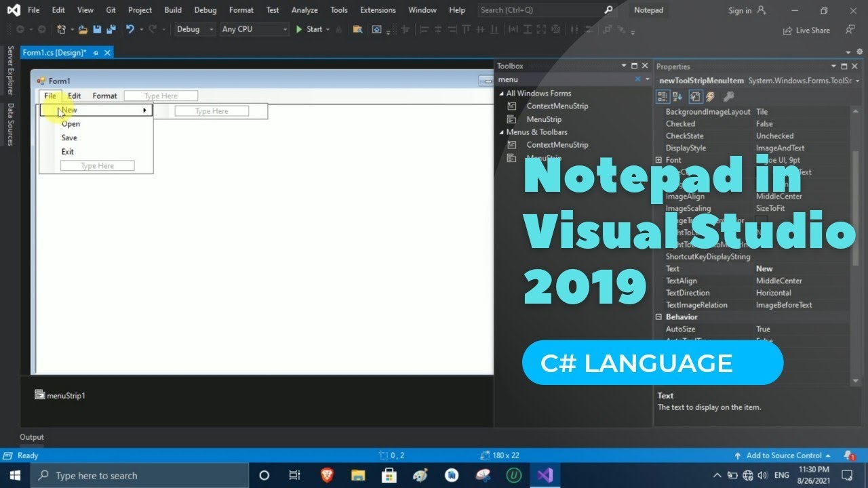Open the Start button dropdown arrow

(328, 29)
